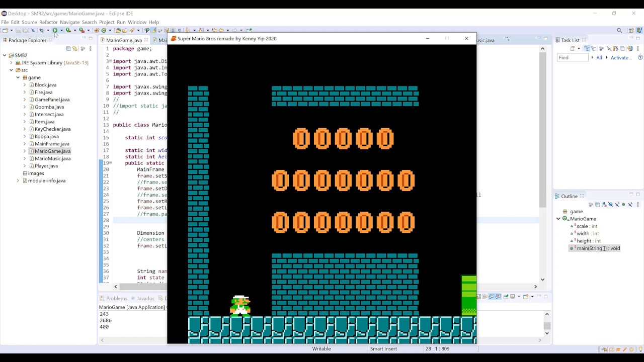Image resolution: width=644 pixels, height=362 pixels.
Task: Click Collapse All icon in Outline toolbar
Action: tap(597, 204)
